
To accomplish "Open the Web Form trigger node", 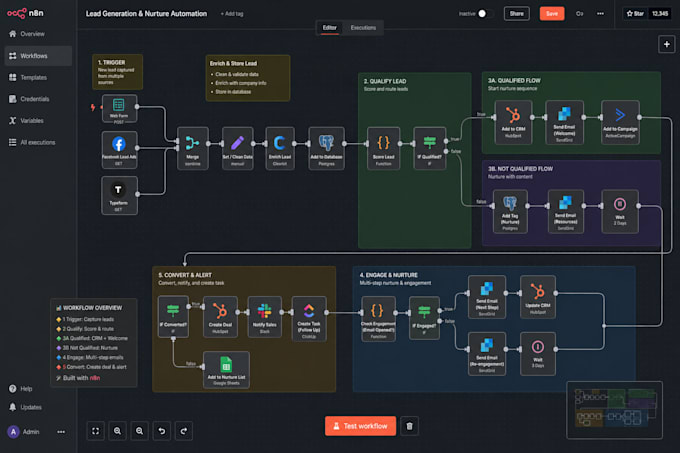I will tap(119, 108).
